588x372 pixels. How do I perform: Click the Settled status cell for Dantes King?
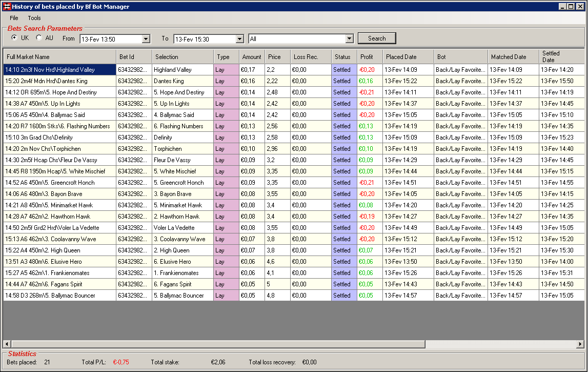[x=344, y=81]
